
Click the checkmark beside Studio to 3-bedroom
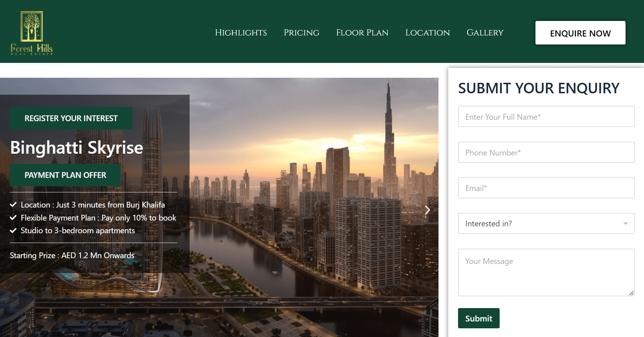click(13, 231)
